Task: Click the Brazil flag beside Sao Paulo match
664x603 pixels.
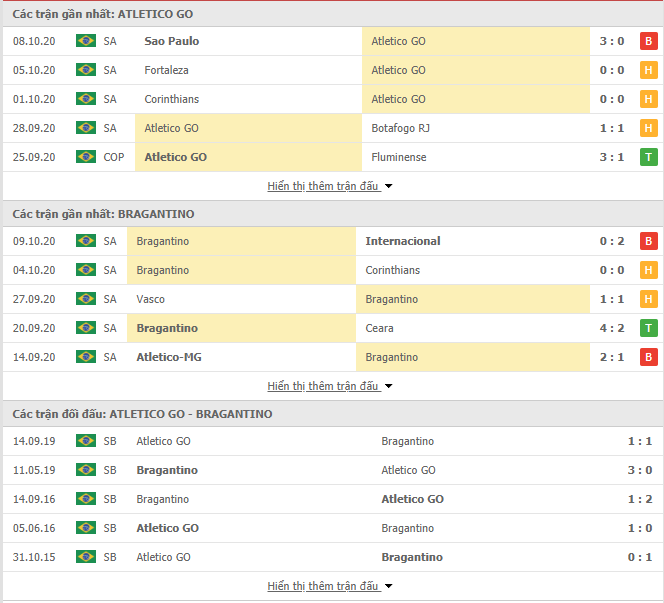Action: coord(86,41)
